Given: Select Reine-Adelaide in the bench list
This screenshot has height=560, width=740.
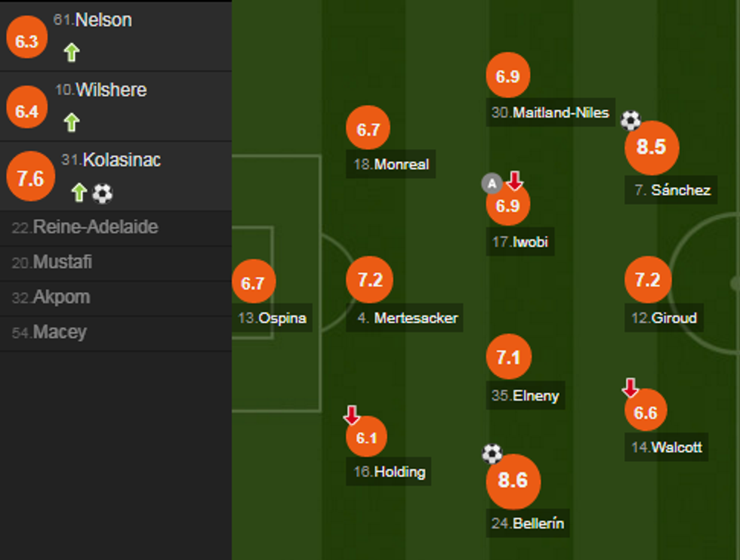Looking at the screenshot, I should click(x=85, y=228).
